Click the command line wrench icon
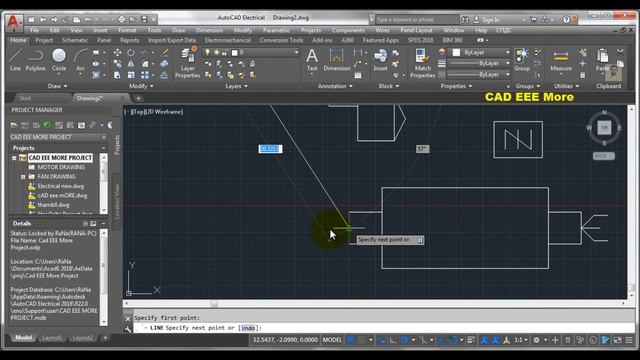This screenshot has height=360, width=640. (128, 329)
